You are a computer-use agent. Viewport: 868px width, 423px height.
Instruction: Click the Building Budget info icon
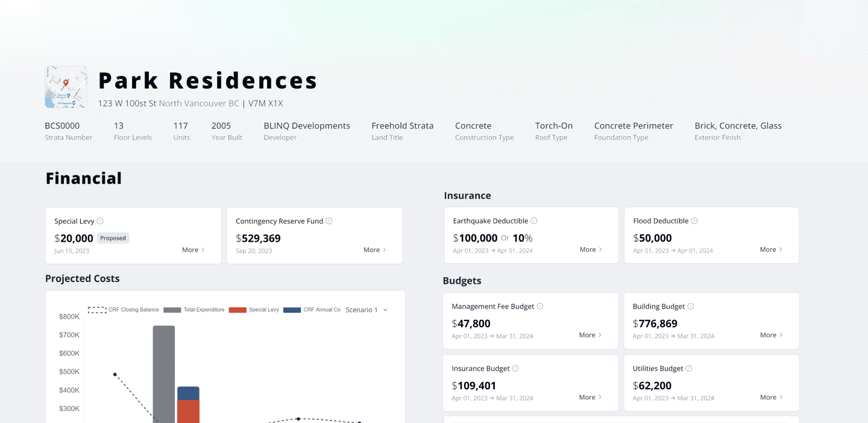pyautogui.click(x=691, y=307)
